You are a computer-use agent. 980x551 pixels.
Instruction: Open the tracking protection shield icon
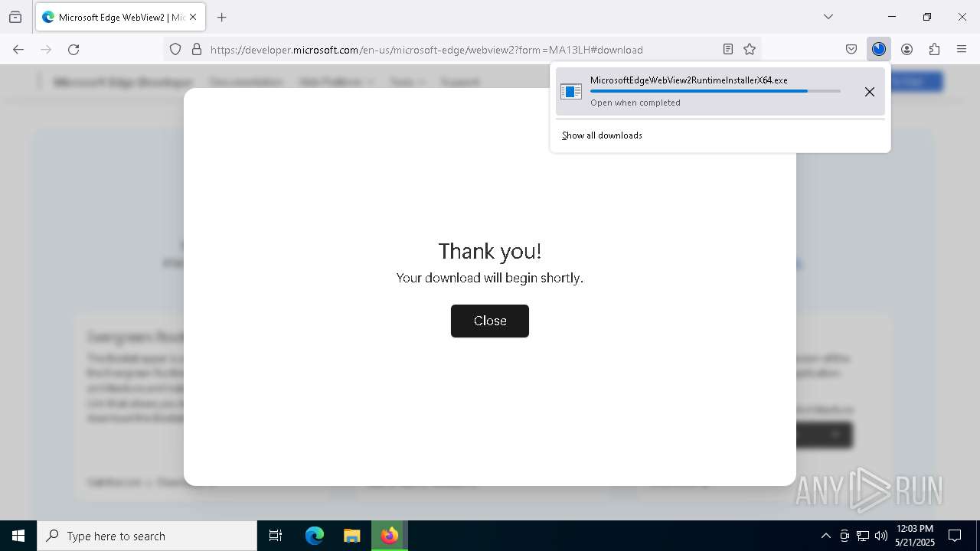[x=175, y=49]
